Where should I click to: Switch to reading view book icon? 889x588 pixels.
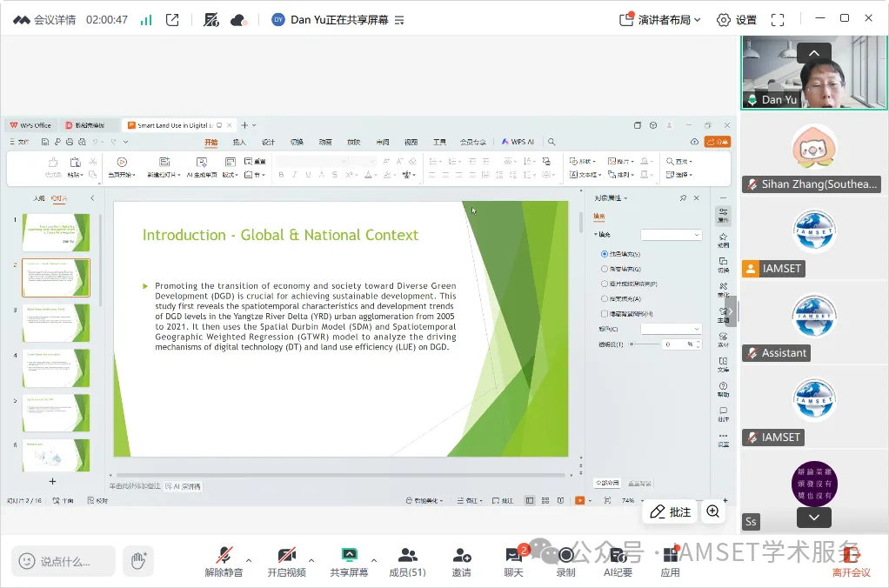click(561, 501)
